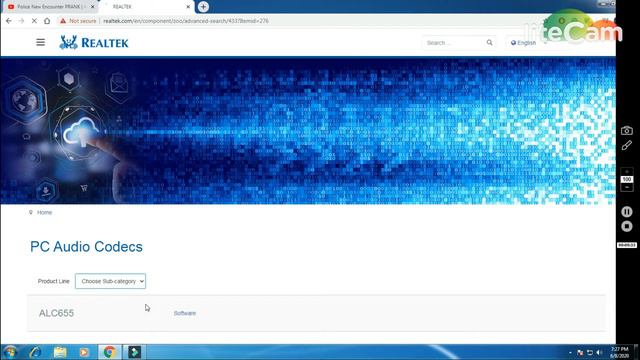
Task: Close the YouTube Police New Encounter tab
Action: [93, 7]
